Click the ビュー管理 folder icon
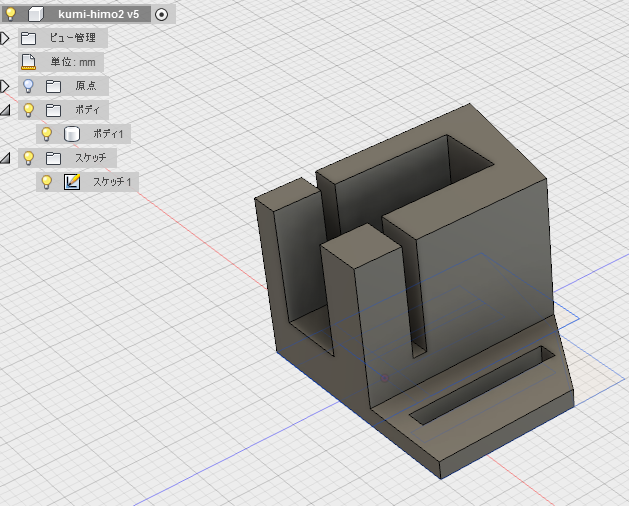629x506 pixels. point(28,38)
